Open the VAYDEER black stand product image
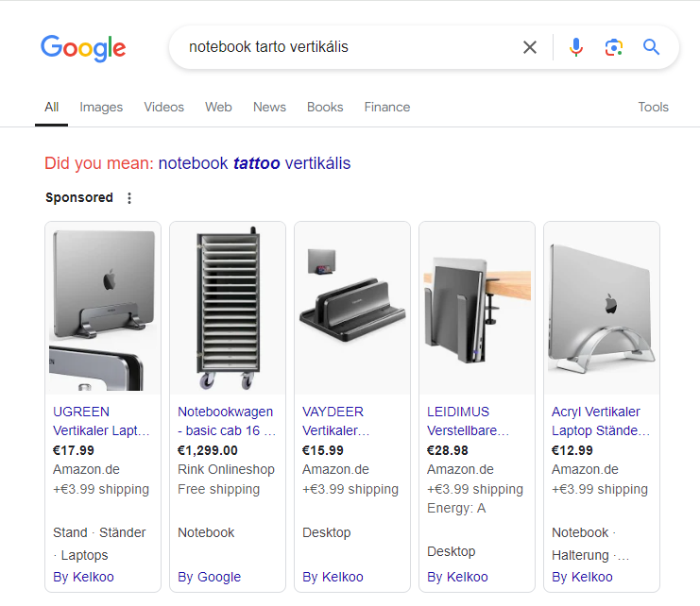 pyautogui.click(x=352, y=309)
